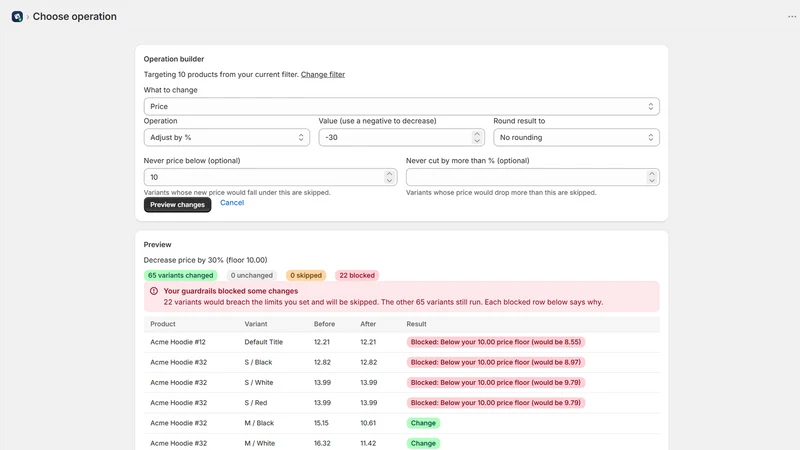The image size is (800, 450).
Task: Click the Change badge in M / White row
Action: (423, 443)
